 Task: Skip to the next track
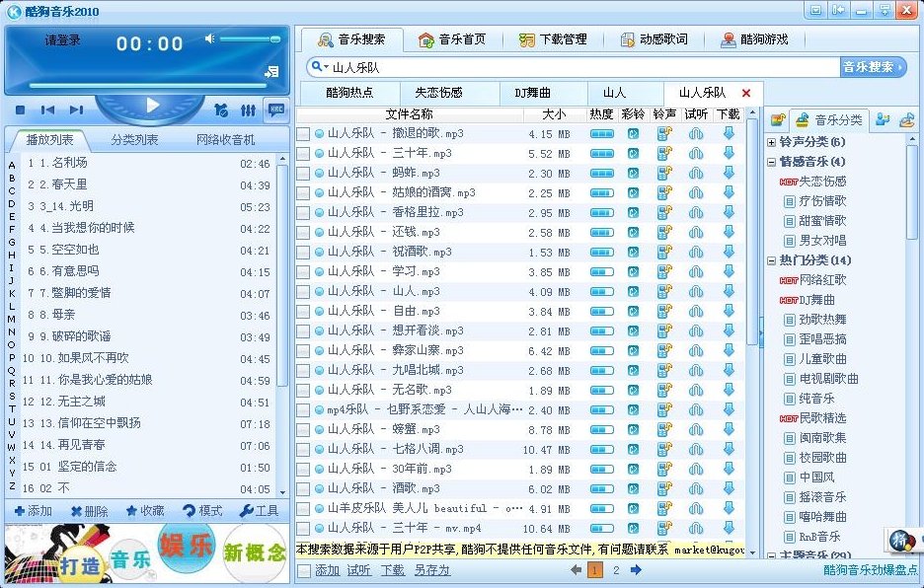[76, 110]
